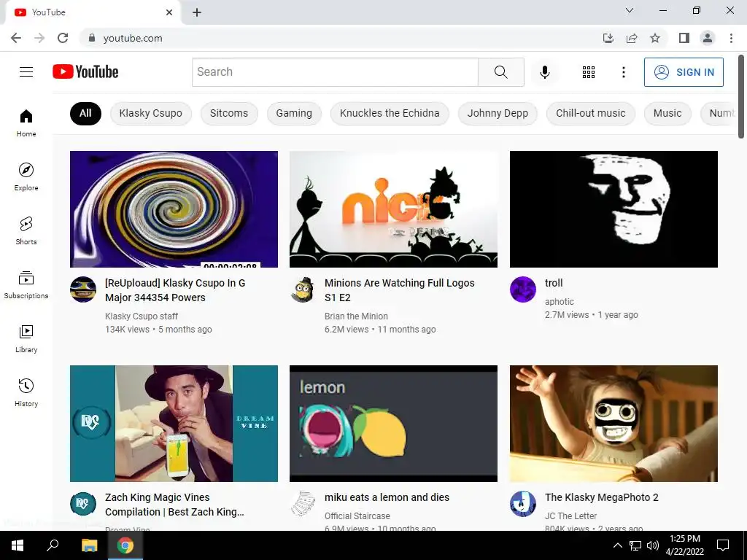Open File Explorer from taskbar
Viewport: 747px width, 560px height.
point(89,545)
